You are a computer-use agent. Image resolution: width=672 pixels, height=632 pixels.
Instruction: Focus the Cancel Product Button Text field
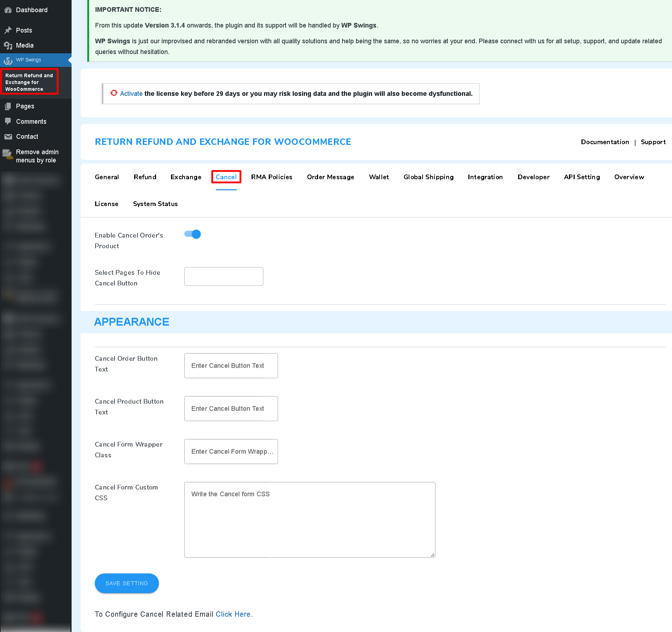point(231,408)
